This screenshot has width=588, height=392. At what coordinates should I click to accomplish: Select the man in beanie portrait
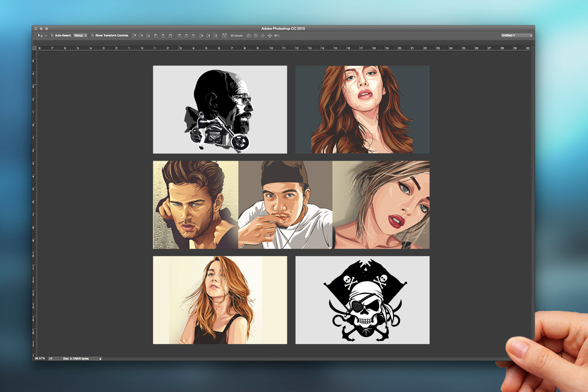[285, 205]
